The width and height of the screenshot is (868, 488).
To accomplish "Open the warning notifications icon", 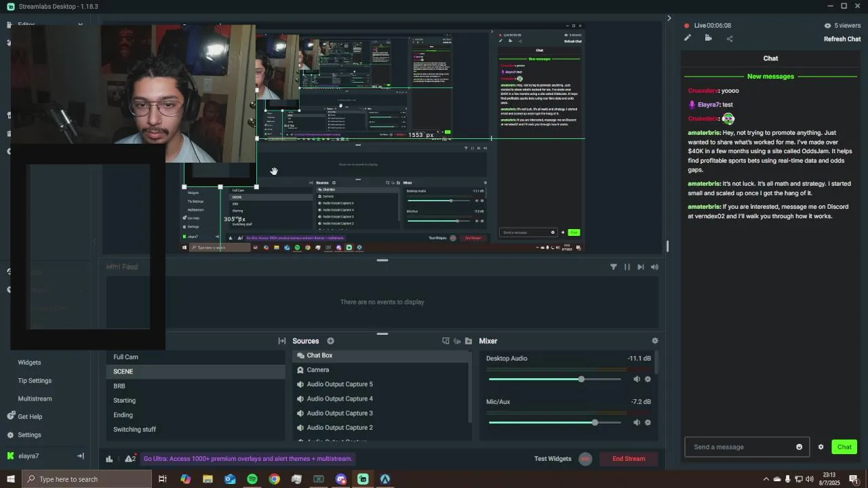I will click(x=130, y=459).
